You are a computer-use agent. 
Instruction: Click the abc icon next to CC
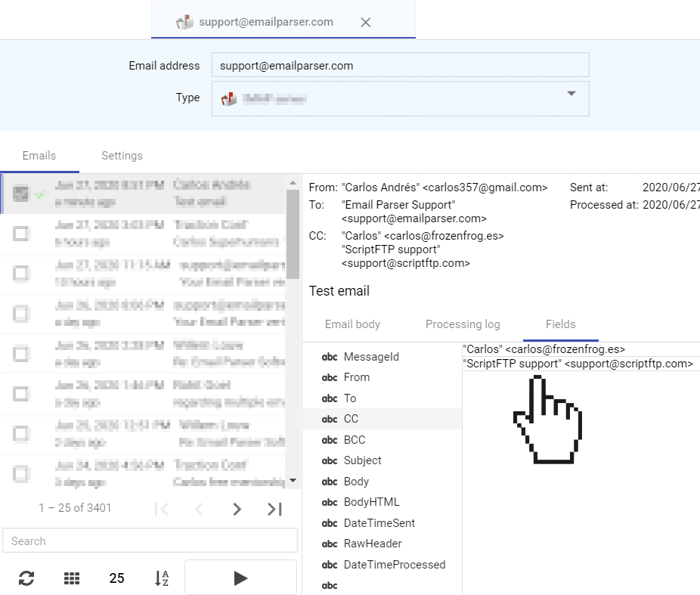[330, 419]
